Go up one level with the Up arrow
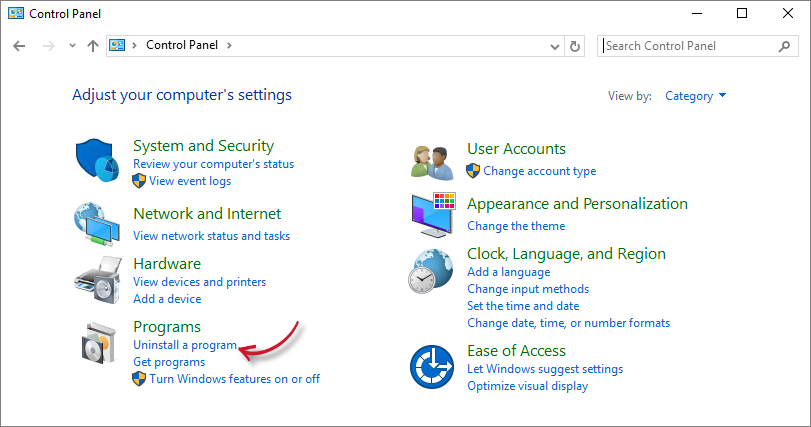 click(93, 46)
